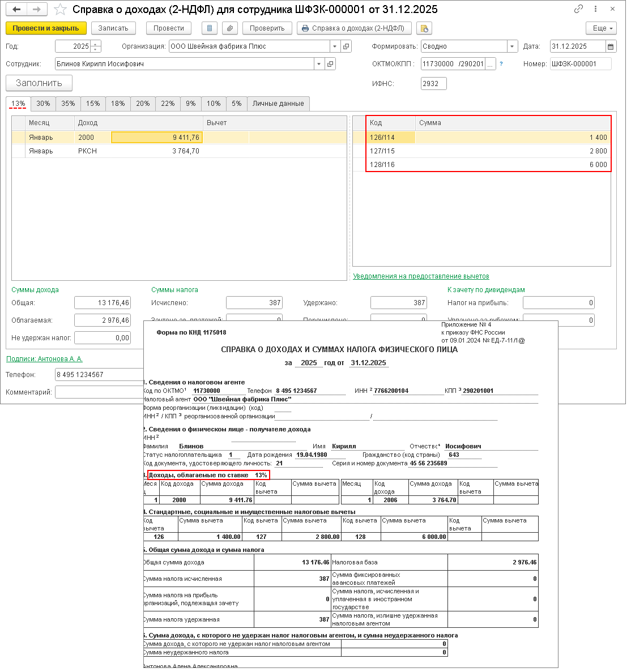631x672 pixels.
Task: Click the Номер field ШФЗК-000001
Action: point(581,64)
